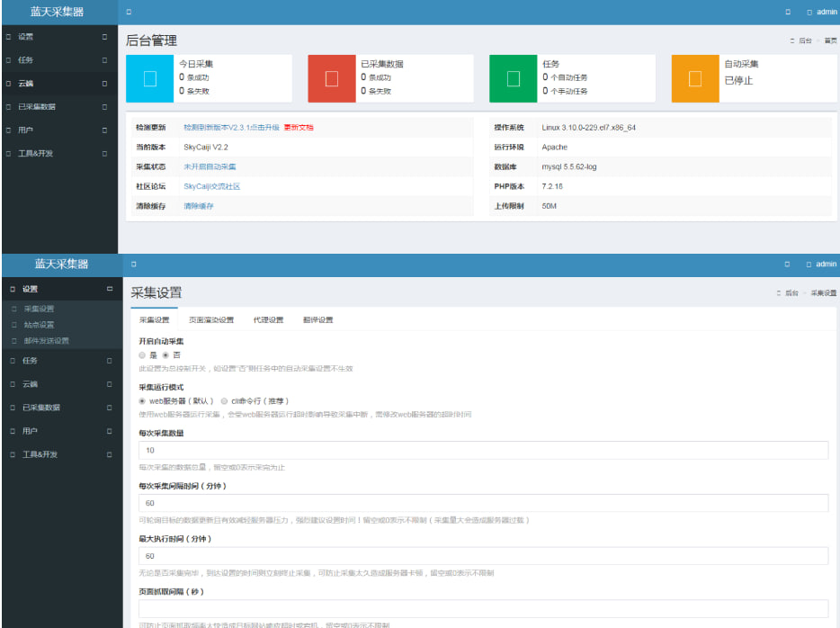The width and height of the screenshot is (840, 628).
Task: Toggle the sidebar with the 采集设置 page header menu icon
Action: click(x=134, y=265)
